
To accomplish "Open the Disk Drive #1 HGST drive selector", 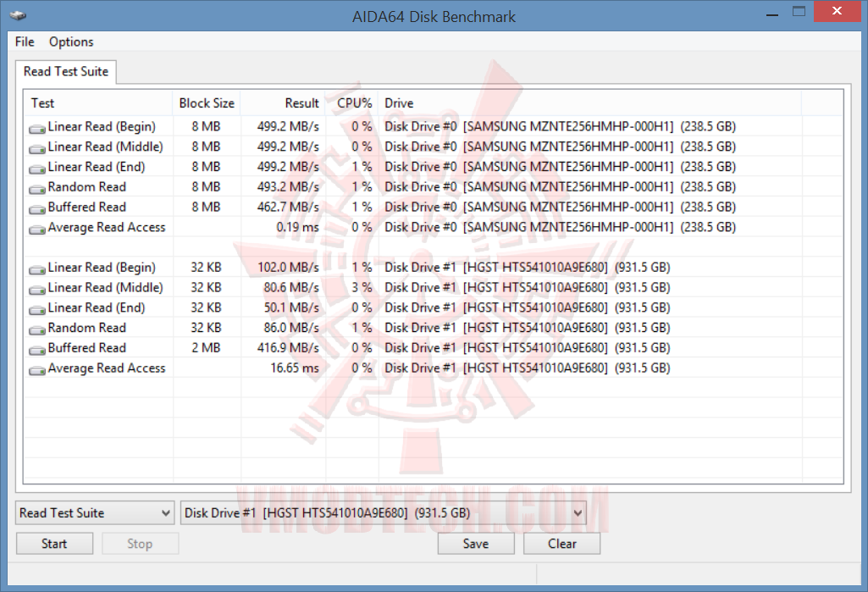I will pyautogui.click(x=383, y=512).
